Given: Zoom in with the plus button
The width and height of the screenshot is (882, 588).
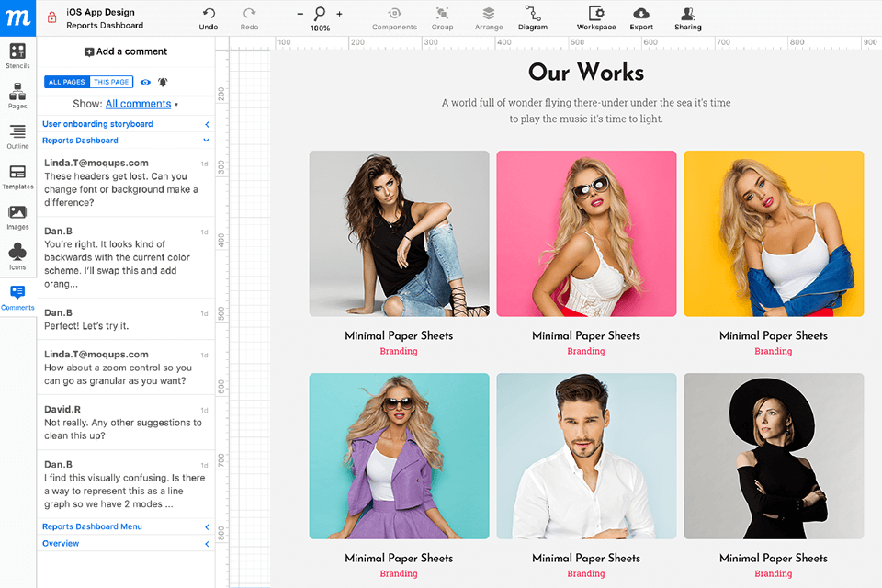Looking at the screenshot, I should [339, 14].
